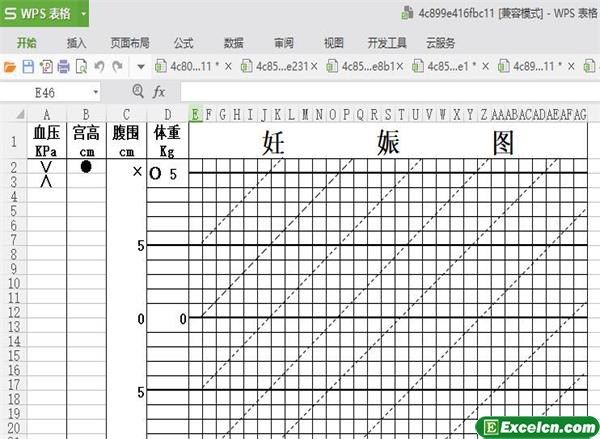The height and width of the screenshot is (439, 600).
Task: Click the 血压 KPa header cell
Action: [x=47, y=140]
